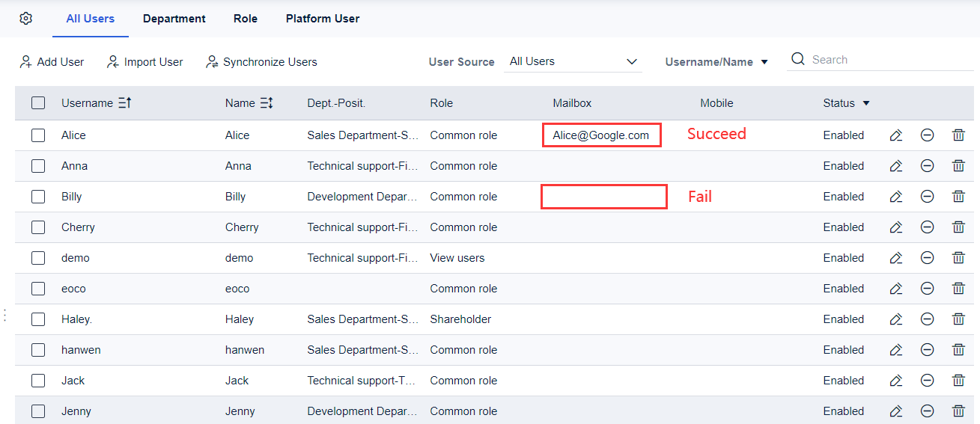Open the Platform User tab
The width and height of the screenshot is (980, 424).
[323, 19]
